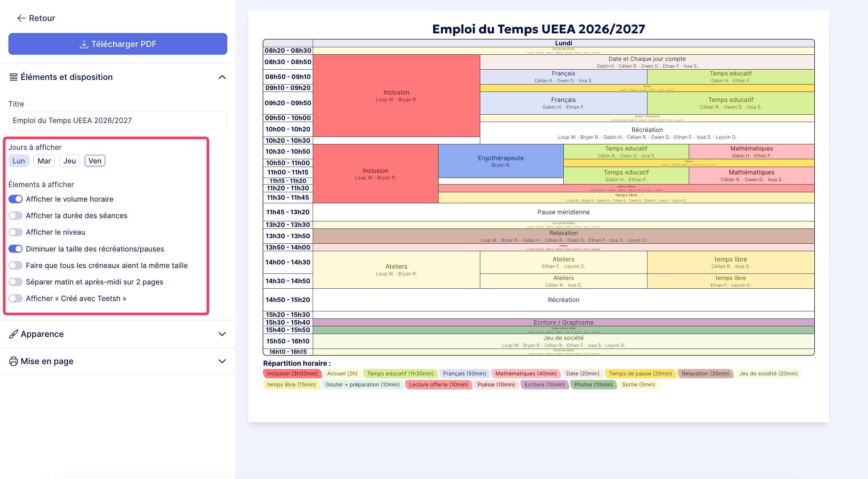The height and width of the screenshot is (479, 868).
Task: Enable Afficher « Créé avec Teetsh » toggle
Action: (x=16, y=298)
